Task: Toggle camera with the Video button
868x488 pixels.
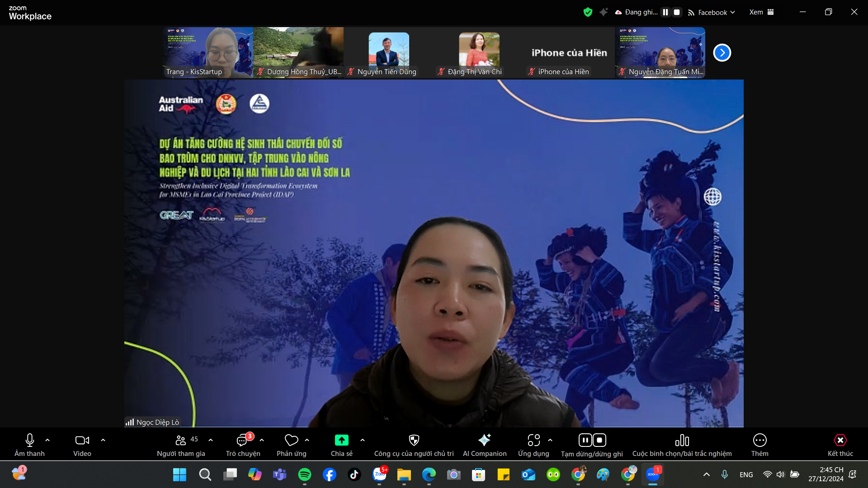Action: coord(82,445)
